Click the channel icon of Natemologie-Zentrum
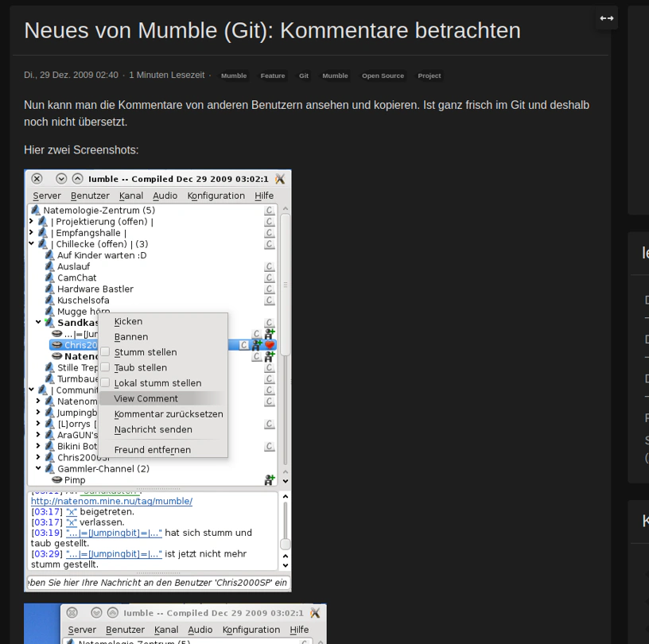This screenshot has height=644, width=649. [36, 210]
